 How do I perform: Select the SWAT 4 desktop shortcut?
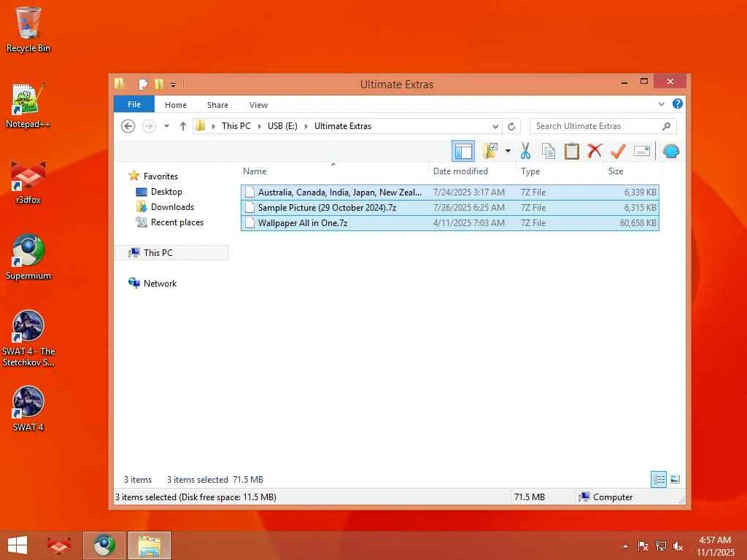click(x=28, y=409)
